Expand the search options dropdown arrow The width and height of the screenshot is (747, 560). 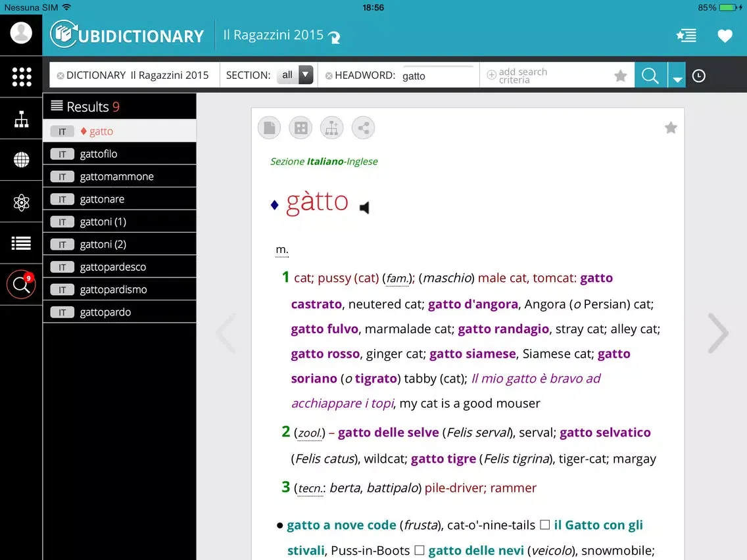pyautogui.click(x=677, y=75)
